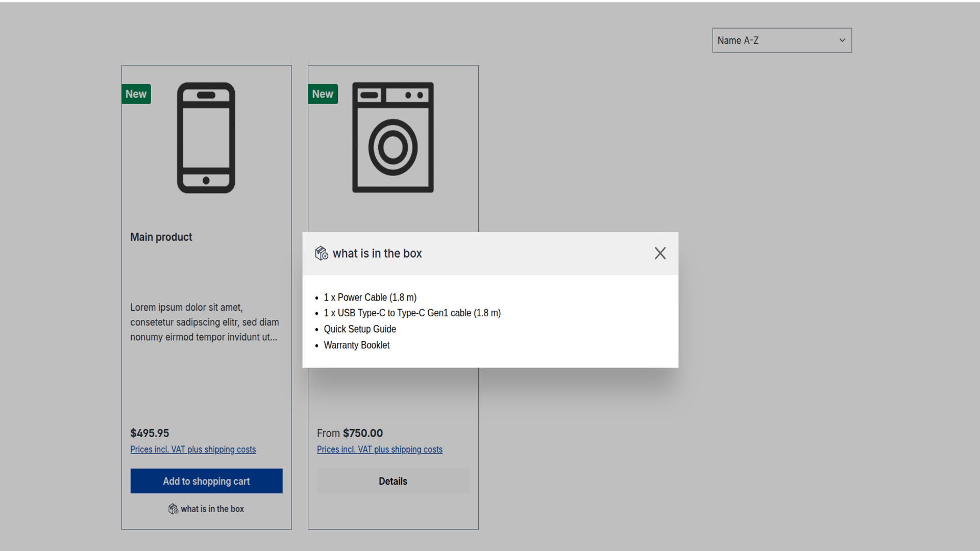Open the Main product title

(x=161, y=237)
